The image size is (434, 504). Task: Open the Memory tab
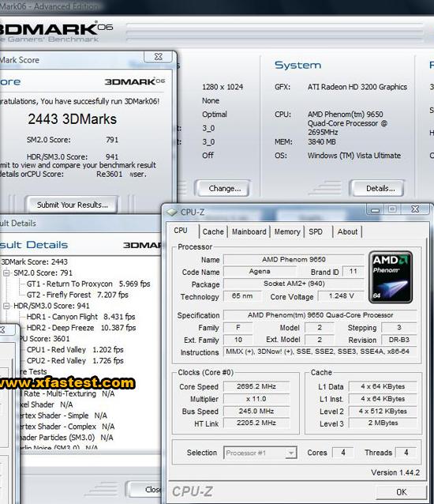click(x=287, y=231)
